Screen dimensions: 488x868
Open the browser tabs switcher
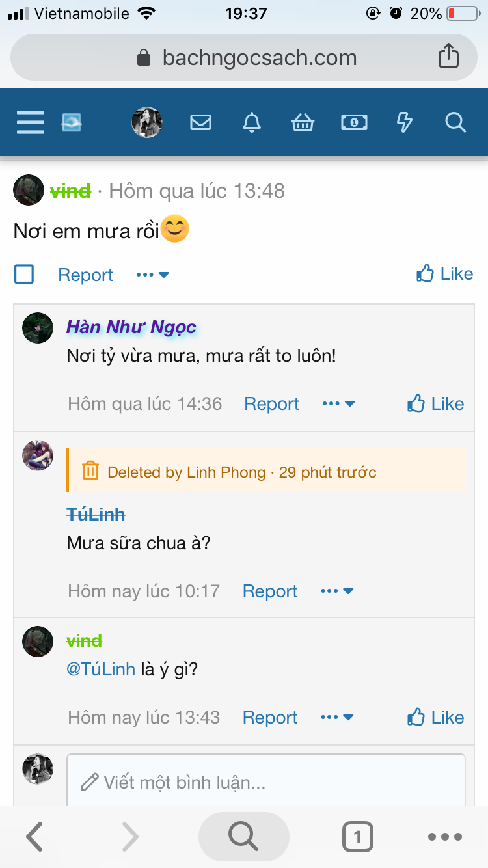click(x=357, y=837)
